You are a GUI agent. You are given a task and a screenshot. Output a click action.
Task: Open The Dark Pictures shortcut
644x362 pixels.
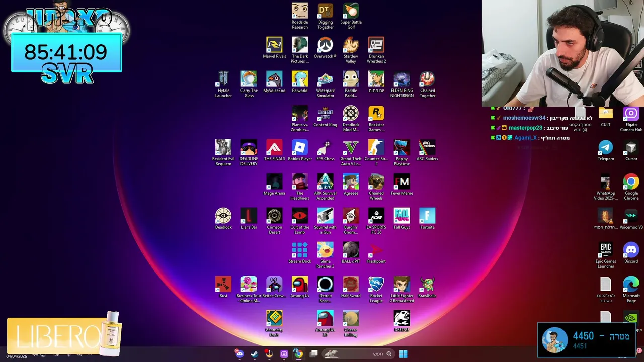[300, 50]
